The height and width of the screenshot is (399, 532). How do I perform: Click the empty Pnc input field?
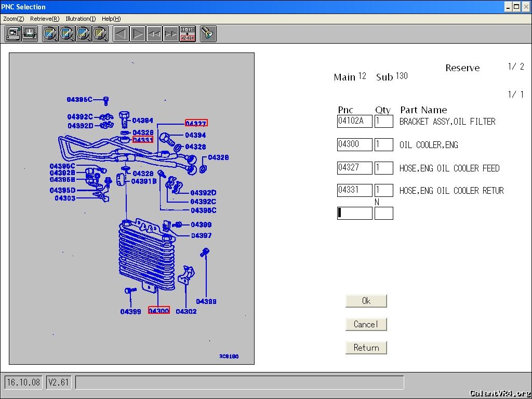click(355, 213)
